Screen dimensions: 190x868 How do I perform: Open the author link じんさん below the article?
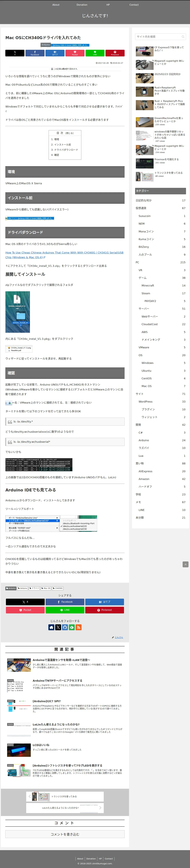pyautogui.click(x=119, y=637)
